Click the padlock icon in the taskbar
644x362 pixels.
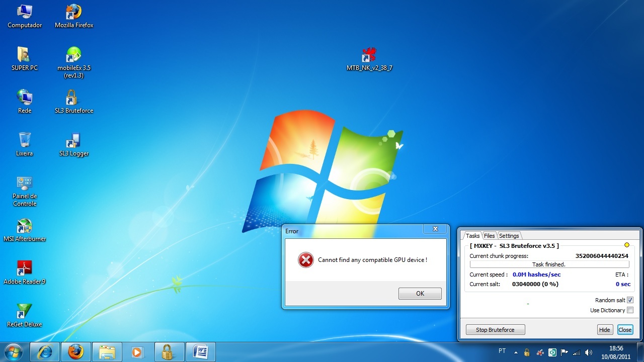click(x=168, y=352)
